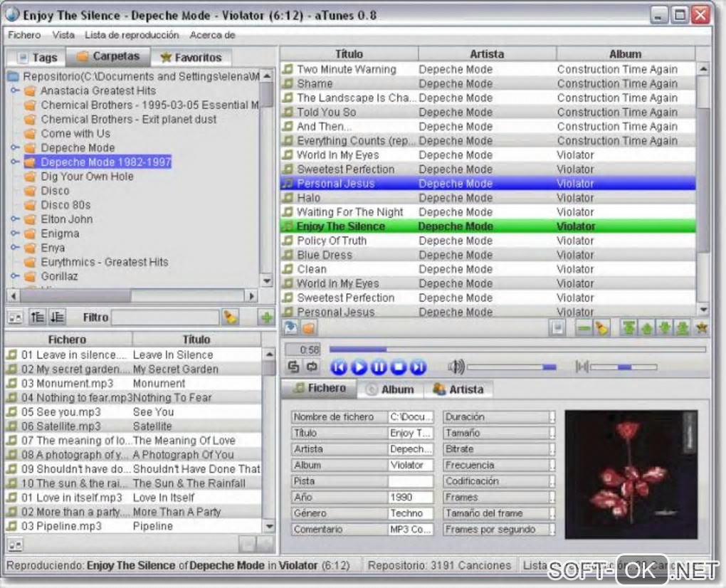
Task: Click the folder tree scroll down arrow
Action: (x=267, y=280)
